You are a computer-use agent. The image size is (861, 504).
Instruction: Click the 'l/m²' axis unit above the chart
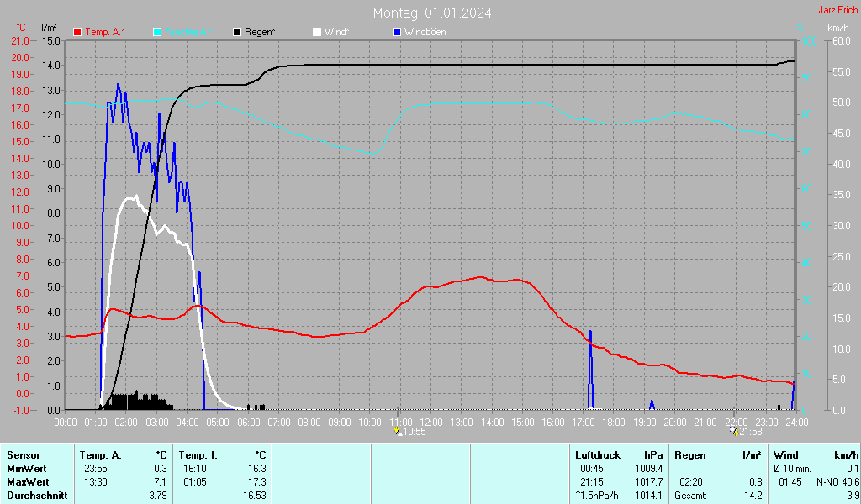[x=49, y=28]
